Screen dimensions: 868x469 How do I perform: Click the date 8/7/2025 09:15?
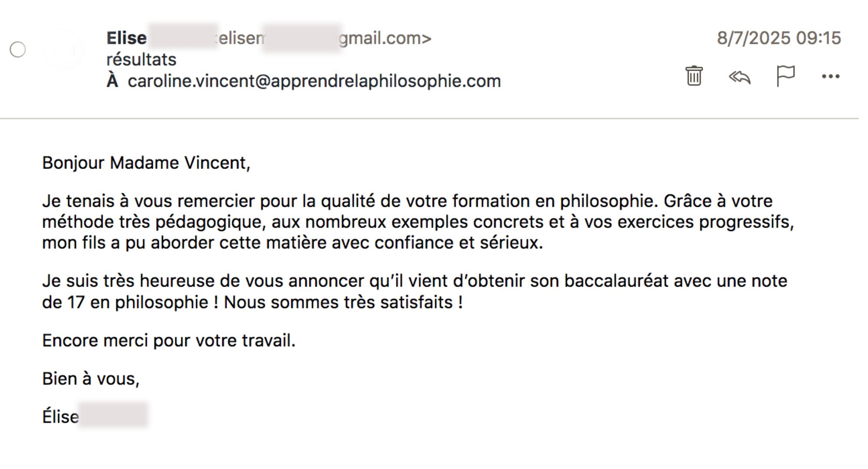pyautogui.click(x=779, y=38)
